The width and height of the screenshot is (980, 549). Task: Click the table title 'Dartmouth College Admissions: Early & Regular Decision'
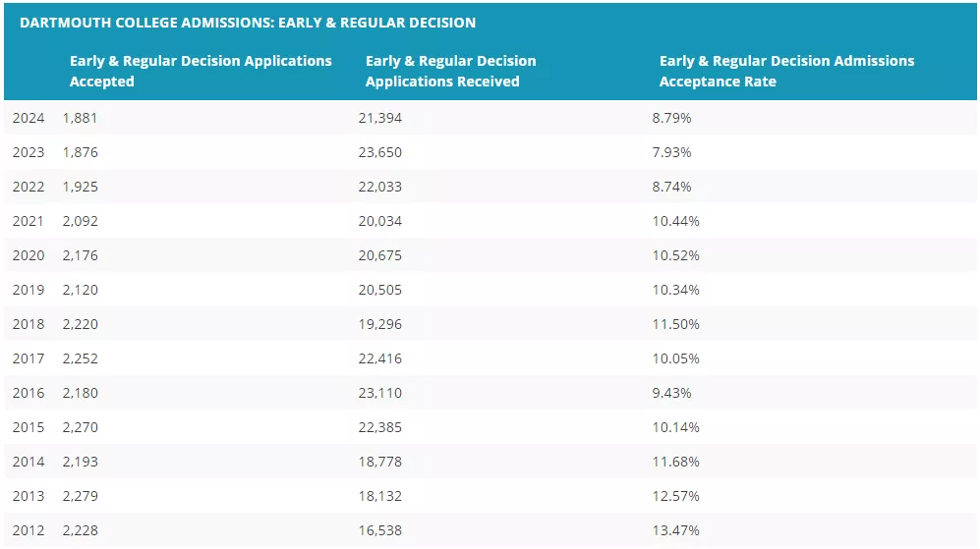coord(248,22)
